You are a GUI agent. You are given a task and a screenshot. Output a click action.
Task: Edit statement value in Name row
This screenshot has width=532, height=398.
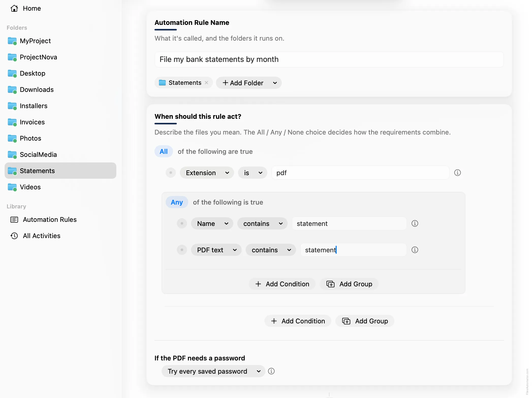coord(349,223)
